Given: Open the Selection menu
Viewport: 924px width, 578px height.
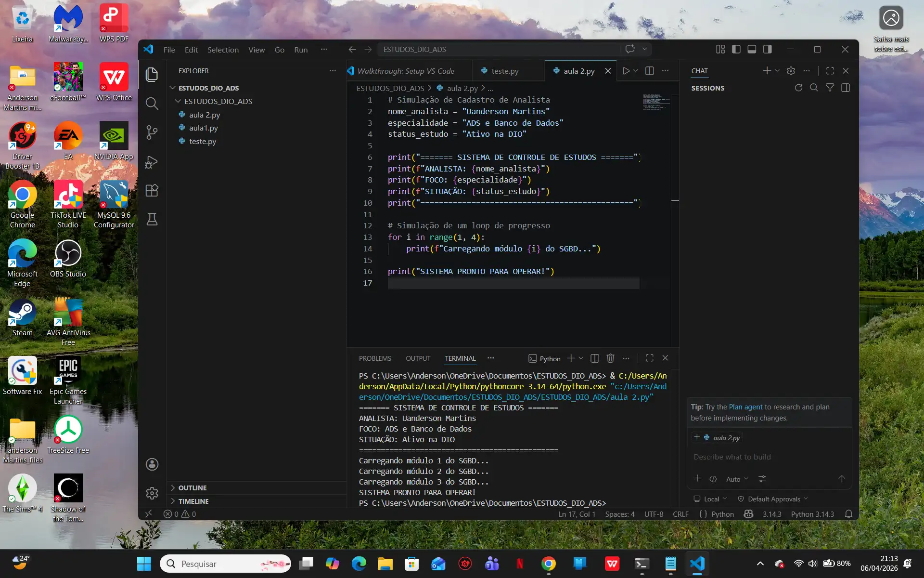Looking at the screenshot, I should 223,50.
